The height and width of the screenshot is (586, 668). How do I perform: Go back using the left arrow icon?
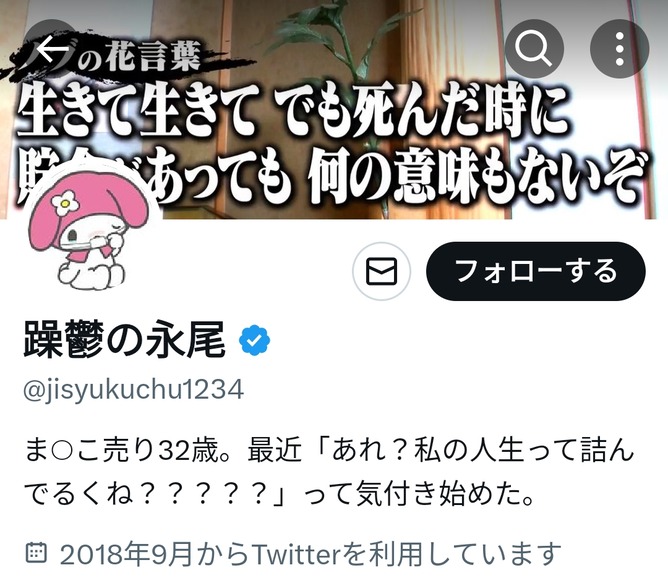52,49
